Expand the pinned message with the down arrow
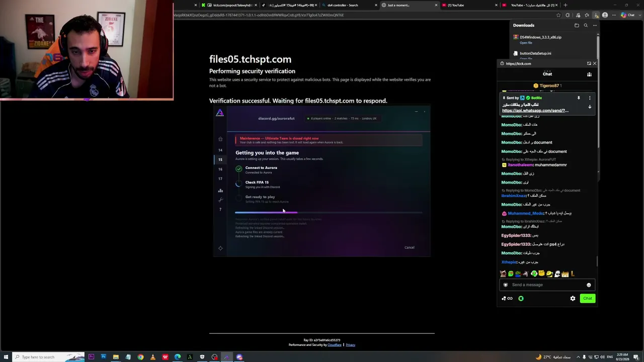 click(590, 107)
